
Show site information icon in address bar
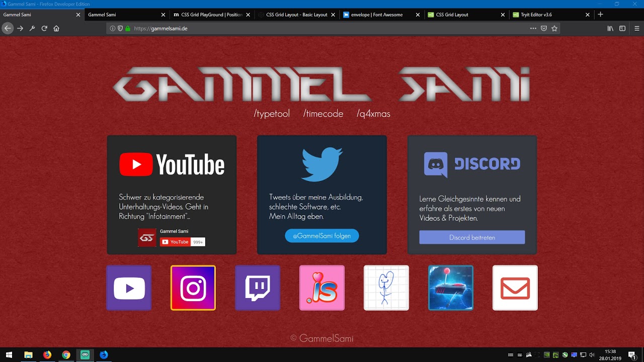[112, 29]
